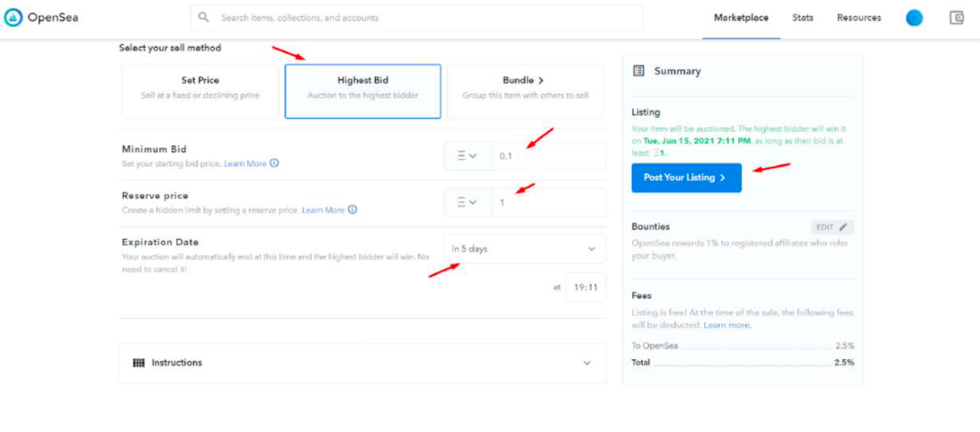Image resolution: width=980 pixels, height=432 pixels.
Task: Click the OpenSea logo icon
Action: click(x=13, y=17)
